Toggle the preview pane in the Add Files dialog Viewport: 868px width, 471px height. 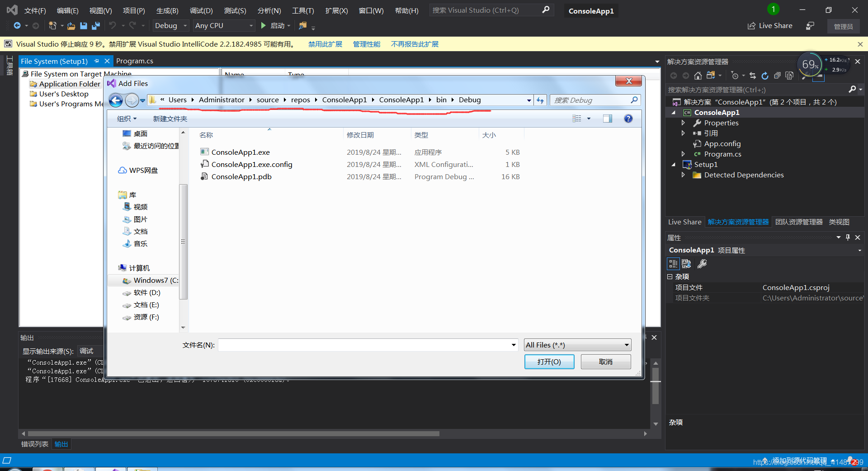[607, 119]
